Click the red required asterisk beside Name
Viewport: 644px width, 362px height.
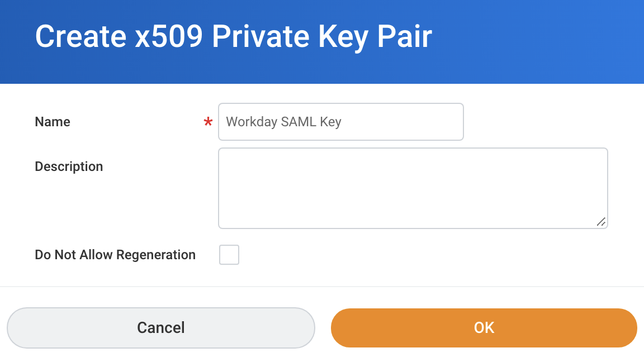click(207, 122)
